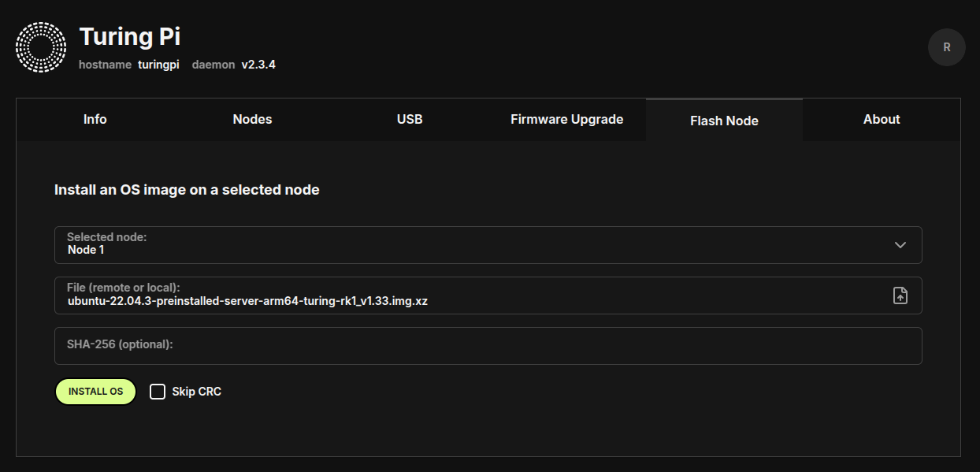
Task: Show the About tab
Action: click(882, 120)
